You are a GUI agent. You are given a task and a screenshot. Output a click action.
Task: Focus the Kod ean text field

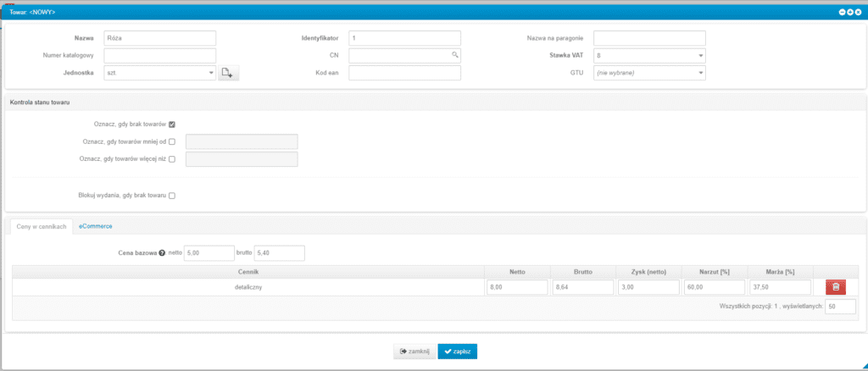[x=404, y=73]
